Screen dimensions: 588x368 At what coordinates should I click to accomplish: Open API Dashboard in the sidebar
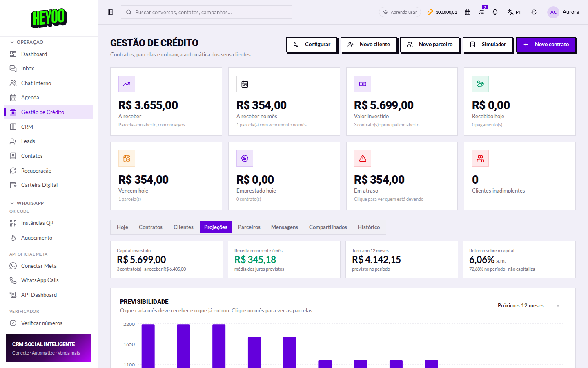[49, 295]
